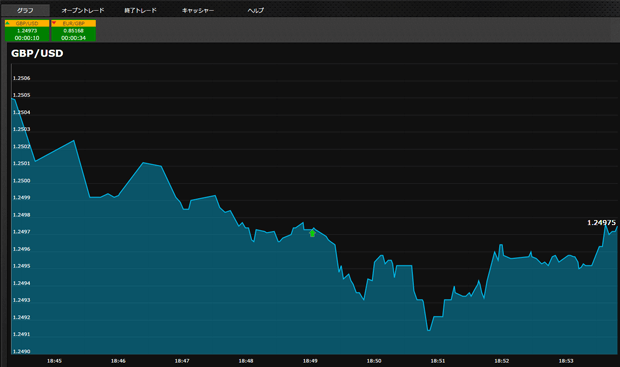
Task: Click the 1.2505 price axis label
Action: coord(21,95)
